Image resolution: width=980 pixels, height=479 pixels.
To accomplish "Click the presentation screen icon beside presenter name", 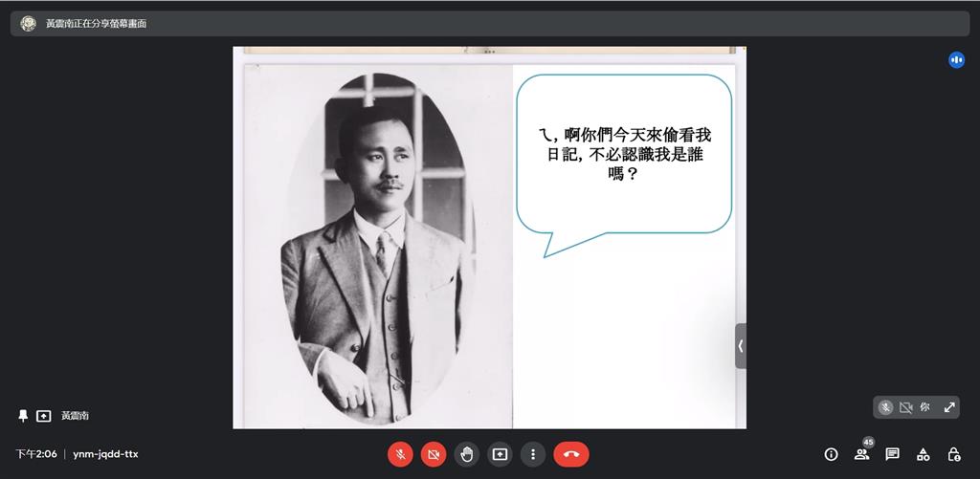I will click(x=44, y=416).
